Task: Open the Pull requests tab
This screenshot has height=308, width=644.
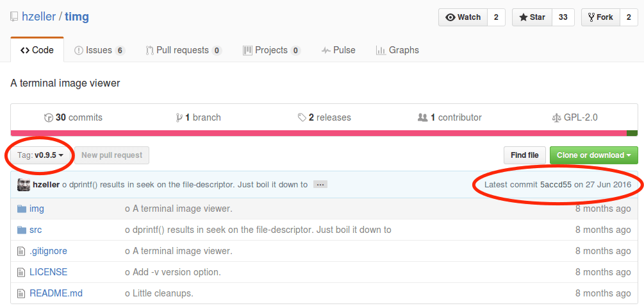Action: [x=183, y=50]
